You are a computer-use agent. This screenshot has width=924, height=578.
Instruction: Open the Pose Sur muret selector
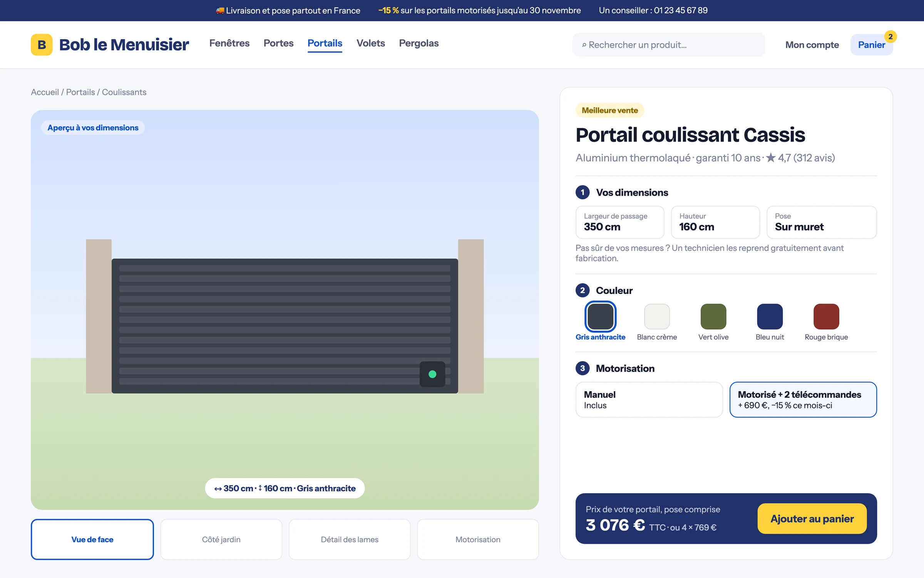822,222
